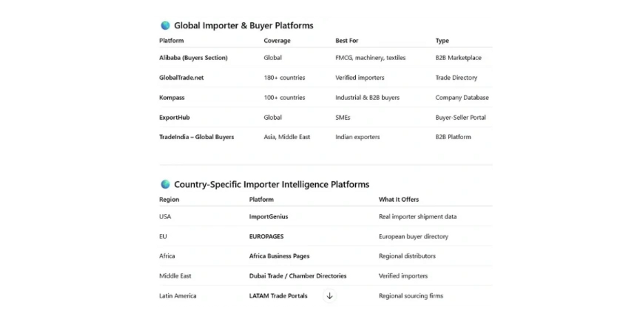
Task: Click the Kompass platform row
Action: (x=172, y=97)
